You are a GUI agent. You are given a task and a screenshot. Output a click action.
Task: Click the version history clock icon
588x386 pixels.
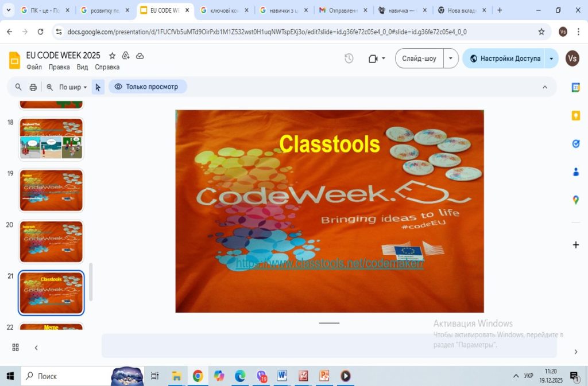349,59
